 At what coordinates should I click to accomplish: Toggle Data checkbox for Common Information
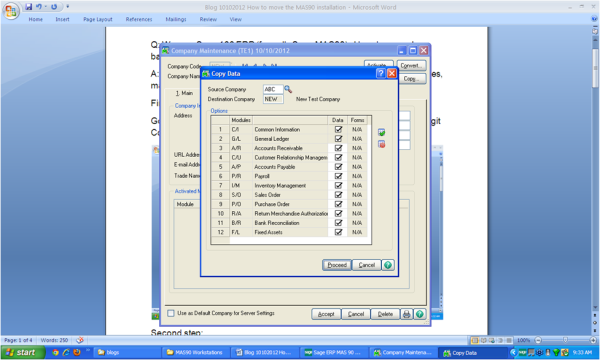click(338, 129)
